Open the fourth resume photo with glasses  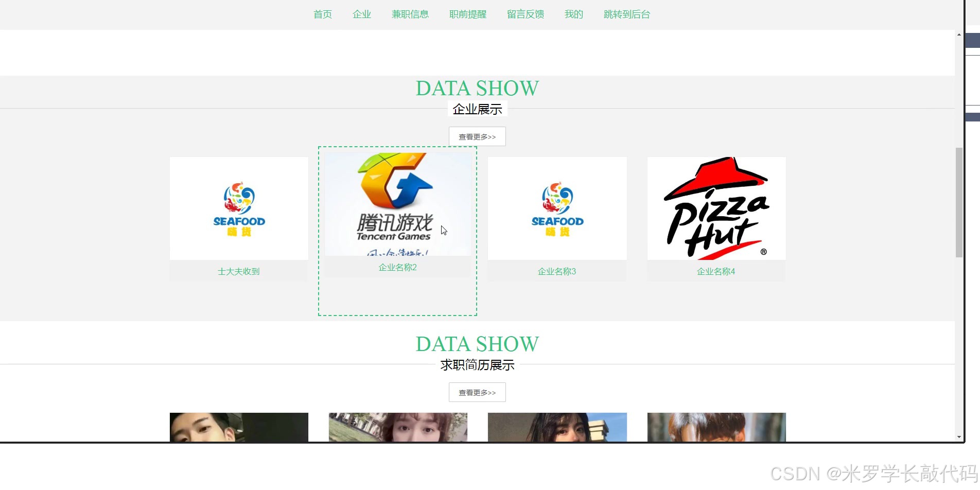716,427
